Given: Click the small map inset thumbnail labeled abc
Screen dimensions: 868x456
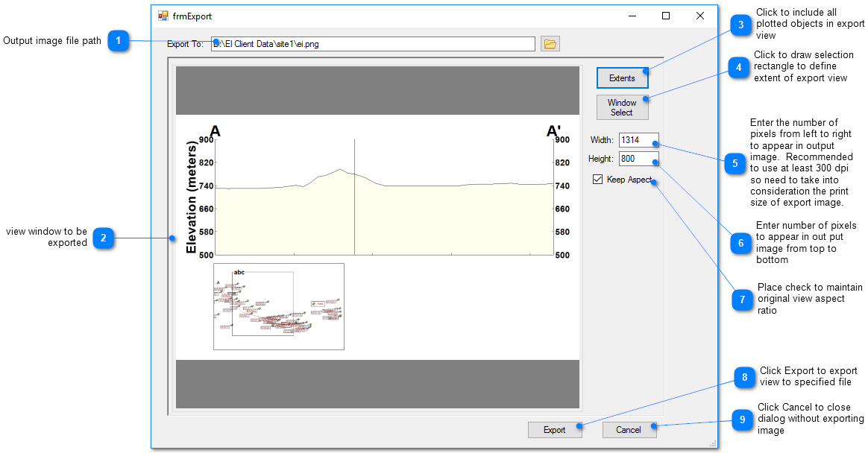Looking at the screenshot, I should (279, 306).
